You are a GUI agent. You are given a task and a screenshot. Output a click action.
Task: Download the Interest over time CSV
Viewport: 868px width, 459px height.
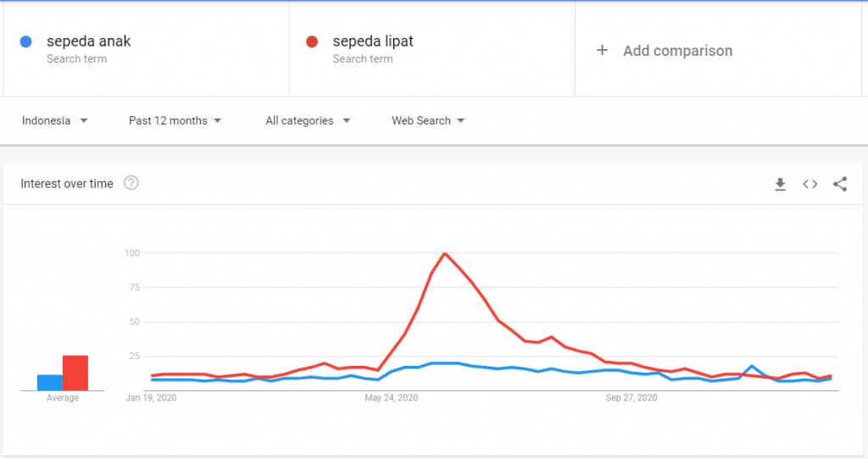pyautogui.click(x=781, y=184)
